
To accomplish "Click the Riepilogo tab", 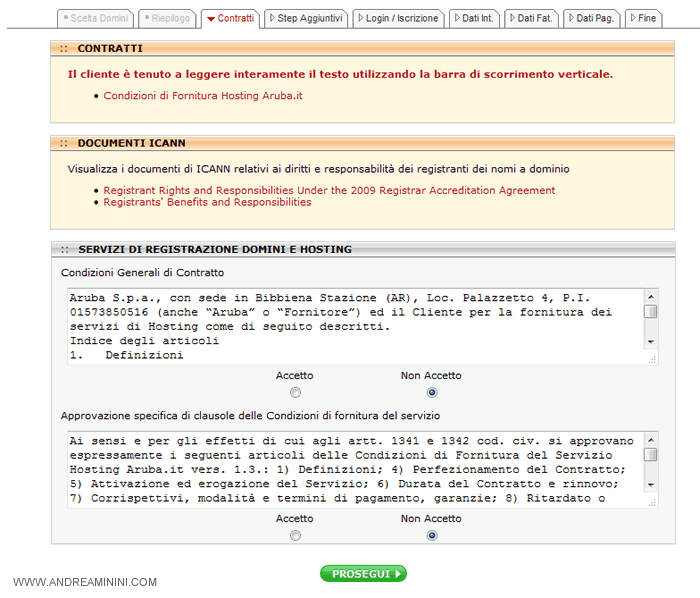I will (166, 18).
